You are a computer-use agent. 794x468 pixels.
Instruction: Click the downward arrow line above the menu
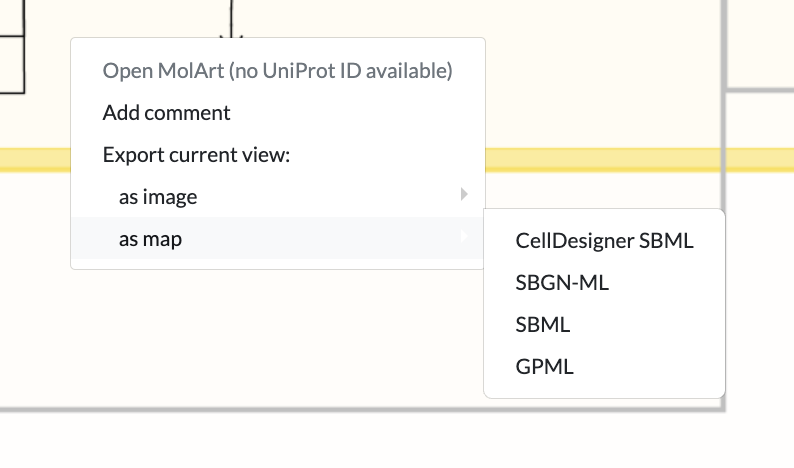click(231, 18)
